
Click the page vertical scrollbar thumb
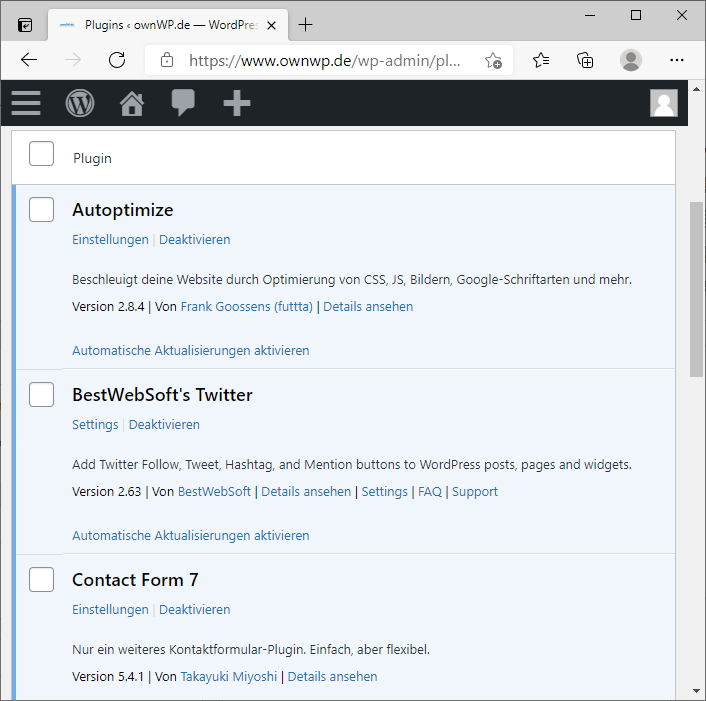coord(697,289)
